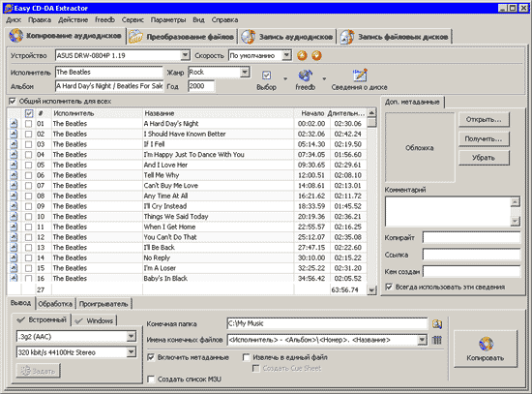Image resolution: width=532 pixels, height=394 pixels.
Task: Click into the Конечная папка path field
Action: (327, 323)
